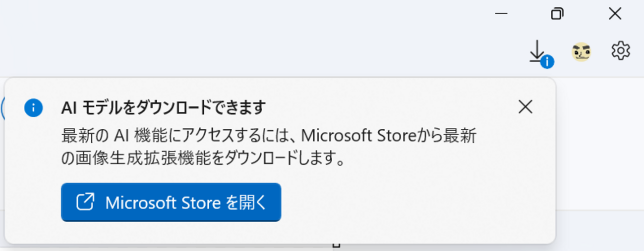The height and width of the screenshot is (251, 644).
Task: Click the AI model download arrow icon
Action: click(x=536, y=50)
